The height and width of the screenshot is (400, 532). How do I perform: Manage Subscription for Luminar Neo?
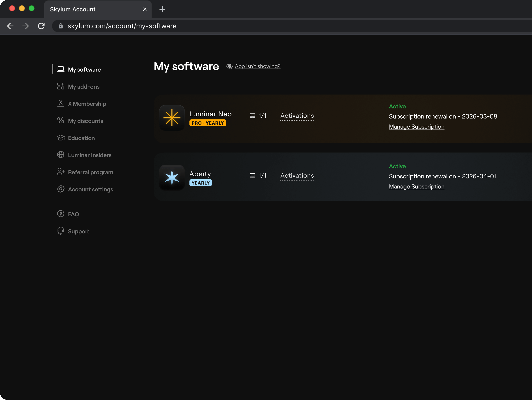point(417,127)
